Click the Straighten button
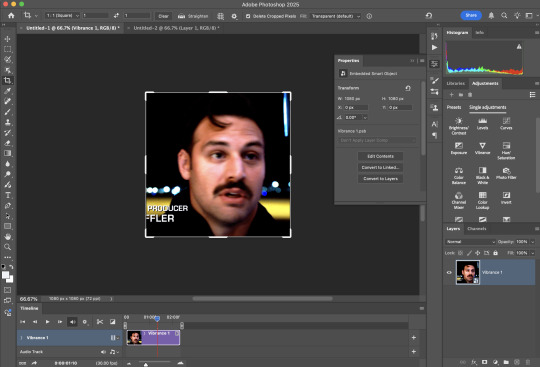This screenshot has width=540, height=367. coord(193,16)
